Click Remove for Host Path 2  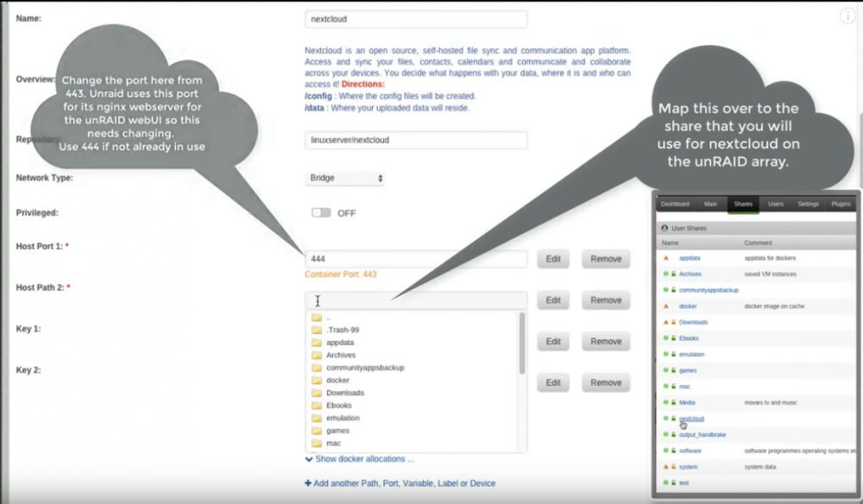point(606,299)
